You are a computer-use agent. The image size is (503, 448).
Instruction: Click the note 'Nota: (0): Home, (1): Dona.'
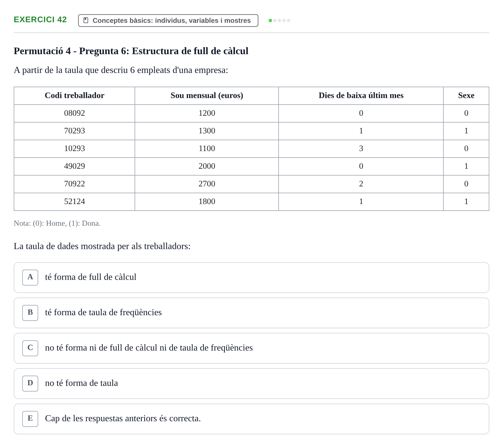pyautogui.click(x=57, y=223)
